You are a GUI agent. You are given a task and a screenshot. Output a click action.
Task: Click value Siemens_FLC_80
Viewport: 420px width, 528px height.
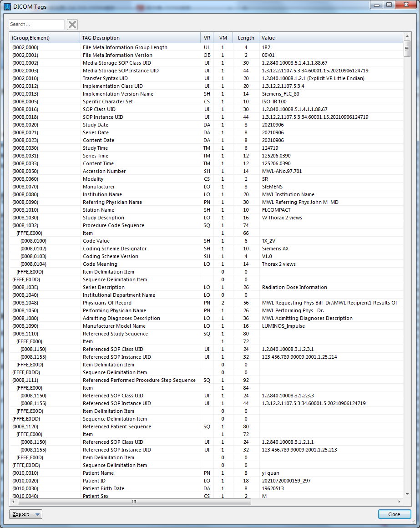click(280, 94)
